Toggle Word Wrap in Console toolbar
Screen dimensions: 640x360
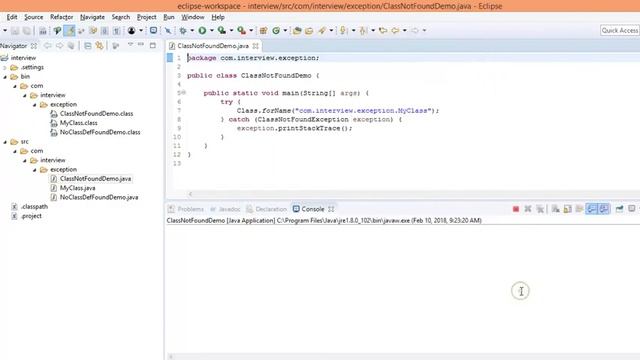click(579, 209)
